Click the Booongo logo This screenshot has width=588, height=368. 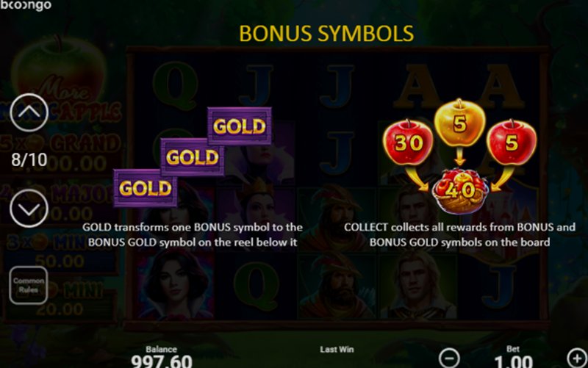26,5
